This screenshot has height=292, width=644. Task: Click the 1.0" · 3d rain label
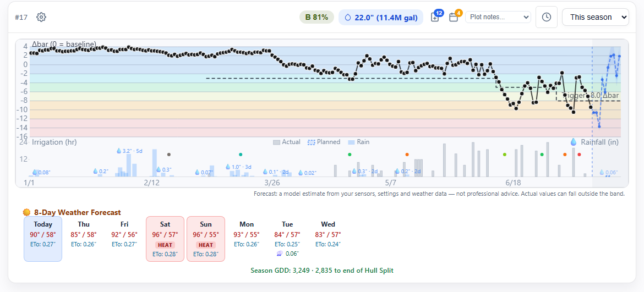click(239, 167)
